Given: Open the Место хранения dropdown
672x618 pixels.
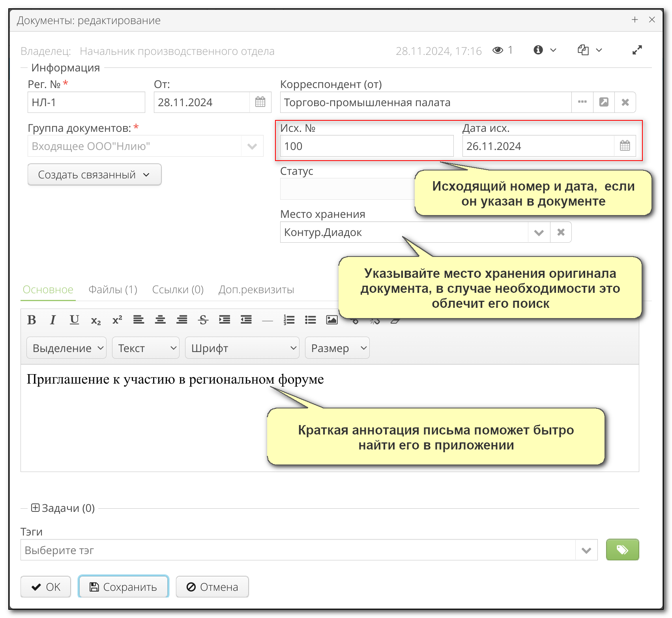Looking at the screenshot, I should 539,232.
